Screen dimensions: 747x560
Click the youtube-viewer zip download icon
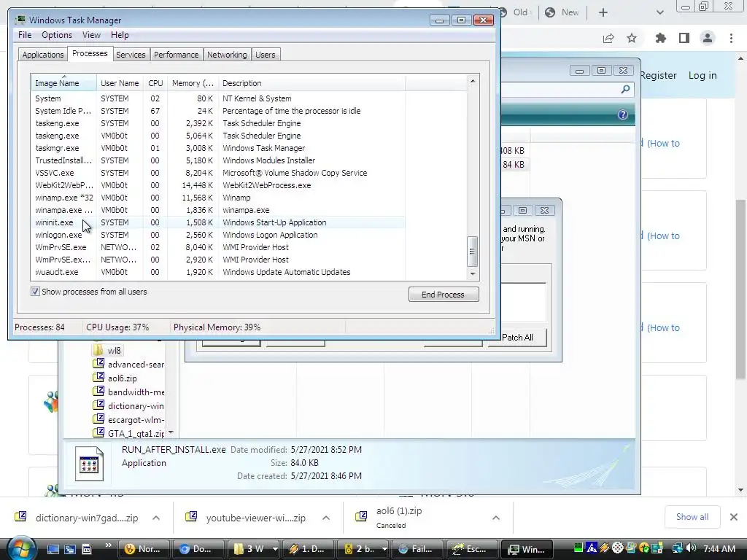click(x=191, y=517)
